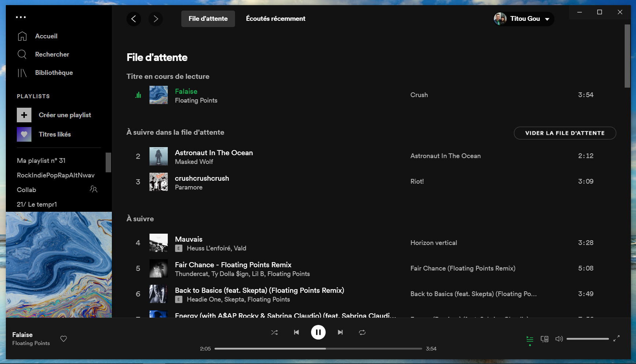Screen dimensions: 636x364
Task: Click VIDER LA FILE D'ATTENTE button
Action: coord(565,133)
